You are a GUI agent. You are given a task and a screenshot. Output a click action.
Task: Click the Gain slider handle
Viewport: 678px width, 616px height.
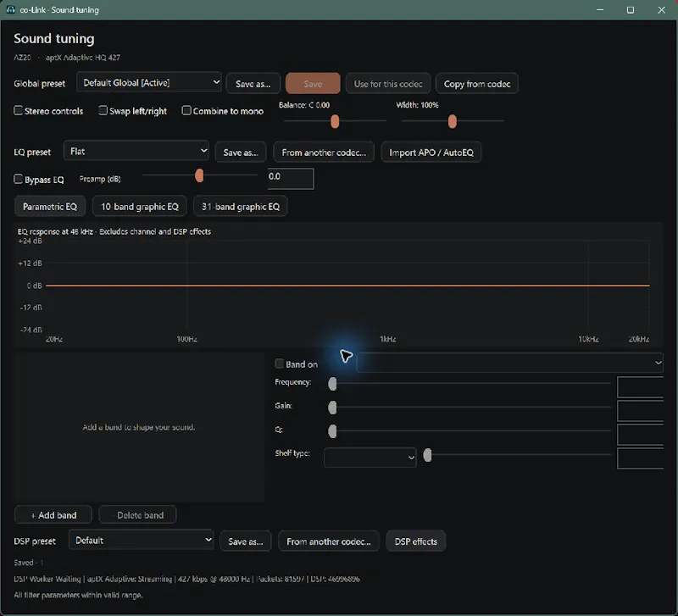click(332, 408)
